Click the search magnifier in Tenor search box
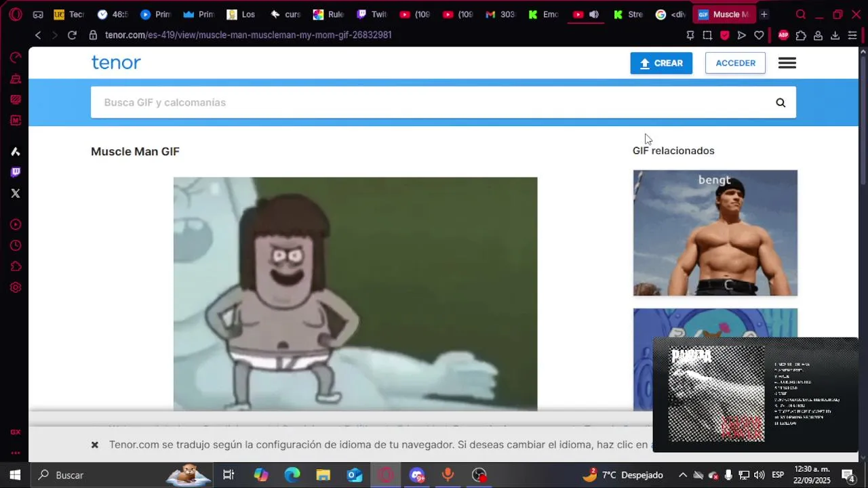 click(781, 102)
